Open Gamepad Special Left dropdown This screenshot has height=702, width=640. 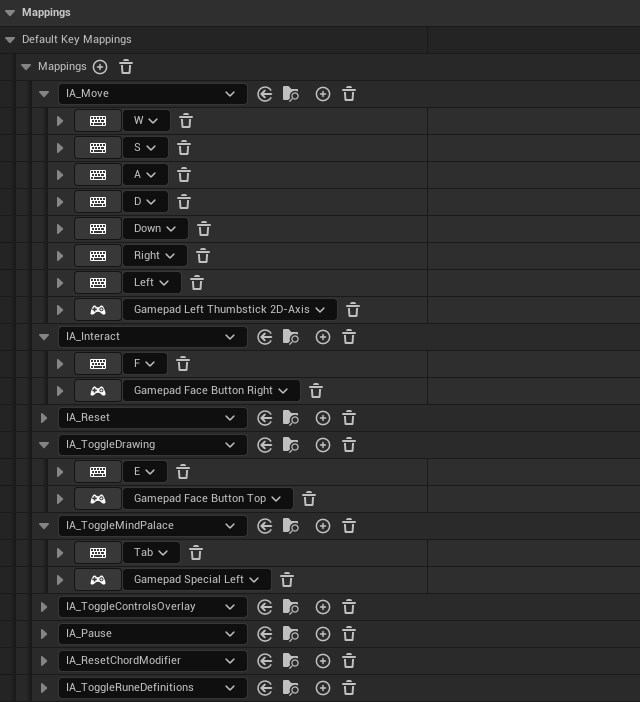tap(197, 580)
